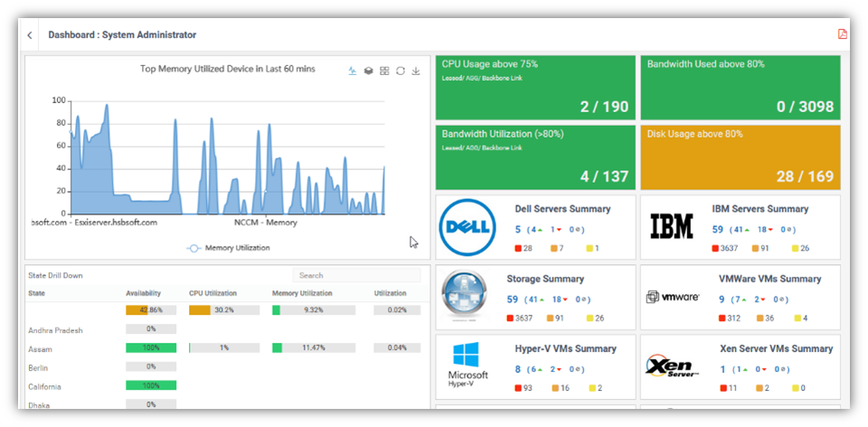The image size is (868, 427).
Task: Click the Microsoft Hyper-V logo
Action: 467,365
